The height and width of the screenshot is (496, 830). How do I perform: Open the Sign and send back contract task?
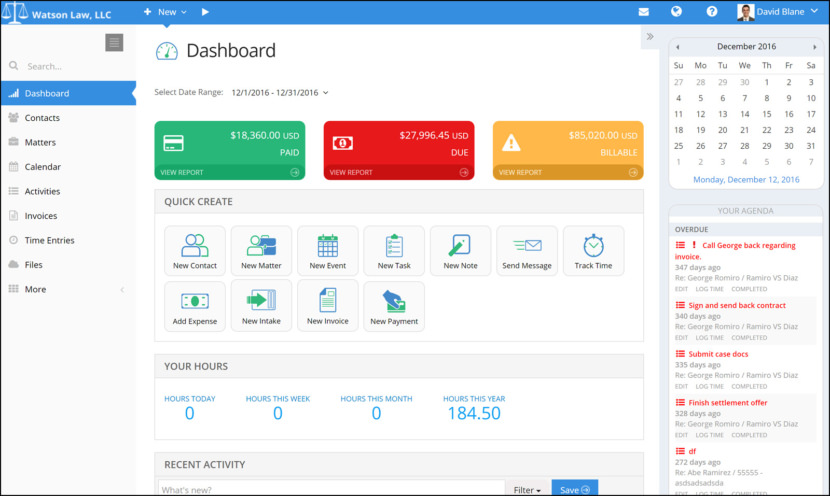(737, 305)
